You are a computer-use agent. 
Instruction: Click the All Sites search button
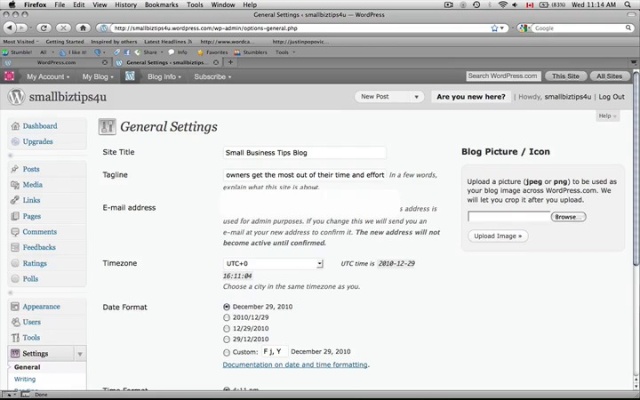(609, 76)
